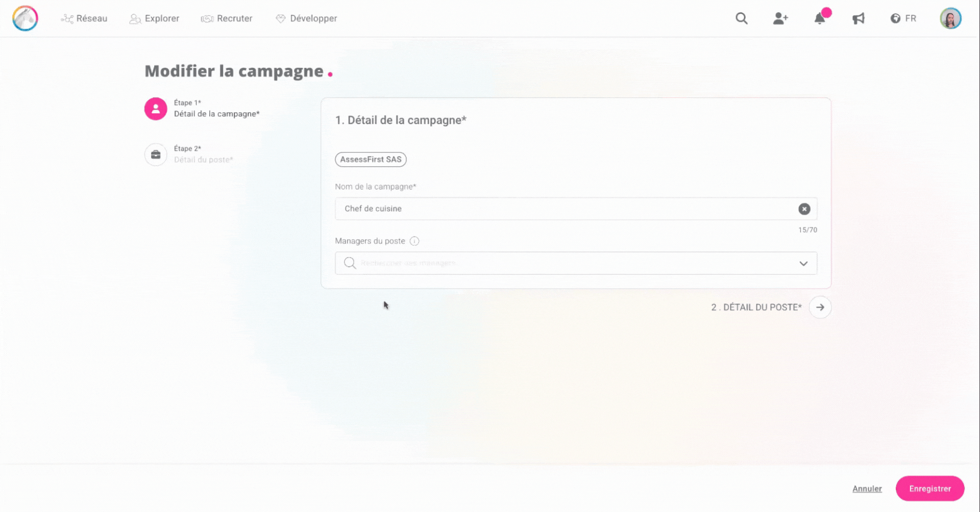Click the Annuler link
The height and width of the screenshot is (512, 980).
pyautogui.click(x=867, y=488)
